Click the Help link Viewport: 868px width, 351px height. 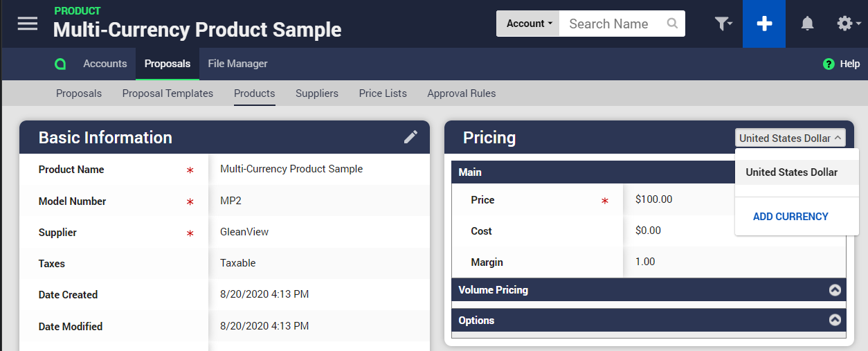coord(849,64)
